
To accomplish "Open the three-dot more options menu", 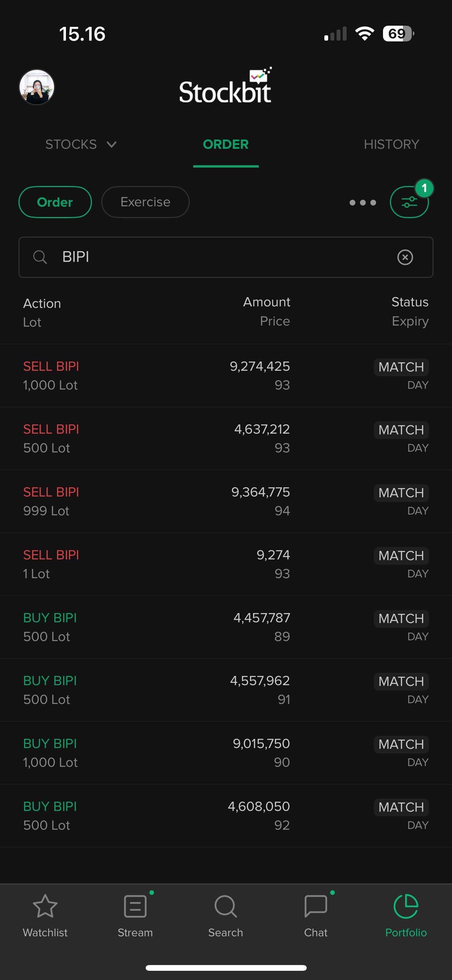I will [363, 202].
